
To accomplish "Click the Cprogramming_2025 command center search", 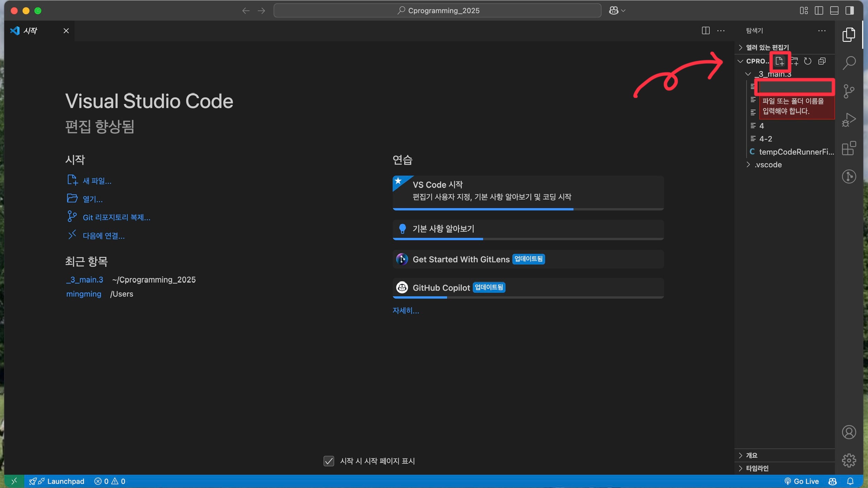I will tap(437, 10).
